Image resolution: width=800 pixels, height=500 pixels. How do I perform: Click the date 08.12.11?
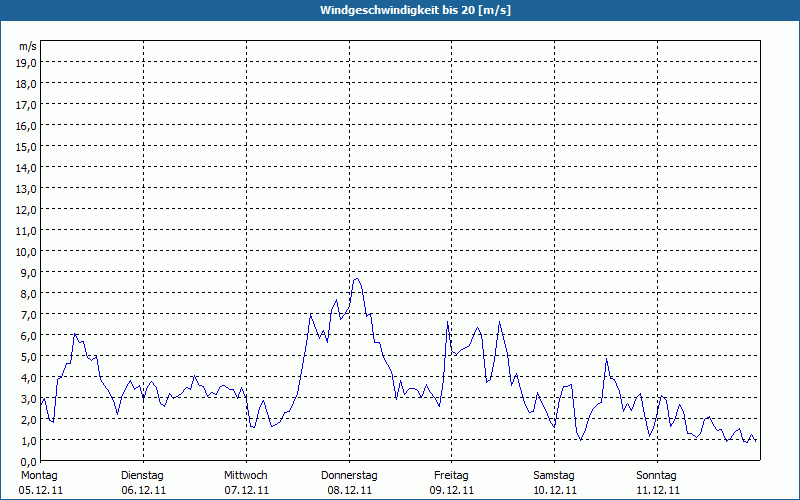point(349,491)
